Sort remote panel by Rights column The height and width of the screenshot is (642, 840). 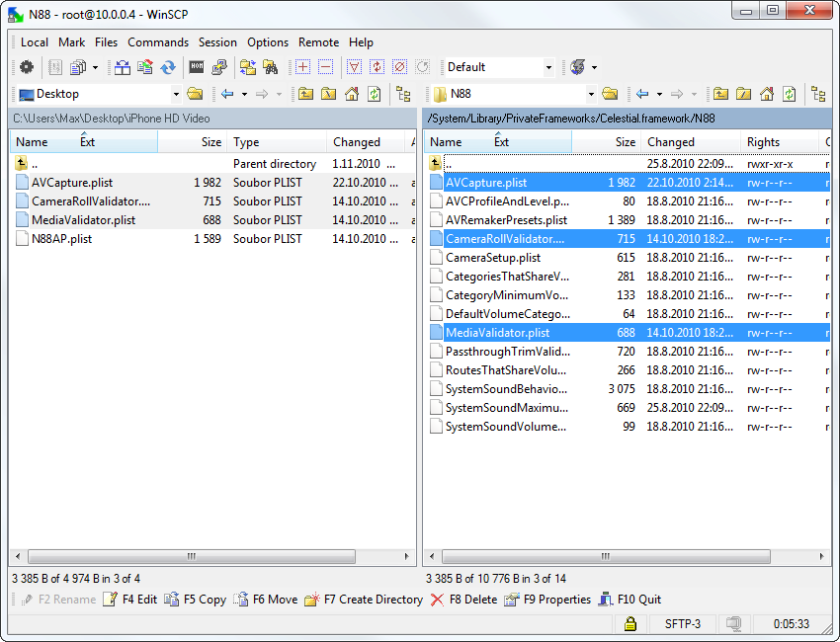click(x=780, y=142)
